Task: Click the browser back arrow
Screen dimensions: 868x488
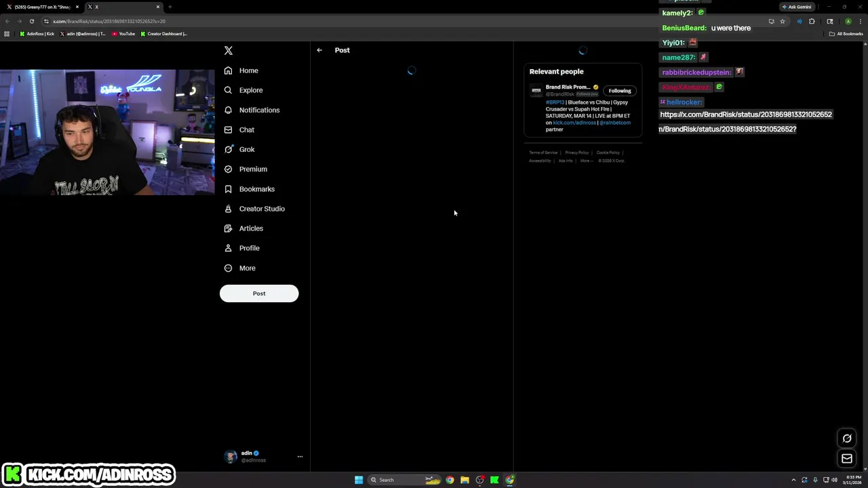Action: click(7, 21)
